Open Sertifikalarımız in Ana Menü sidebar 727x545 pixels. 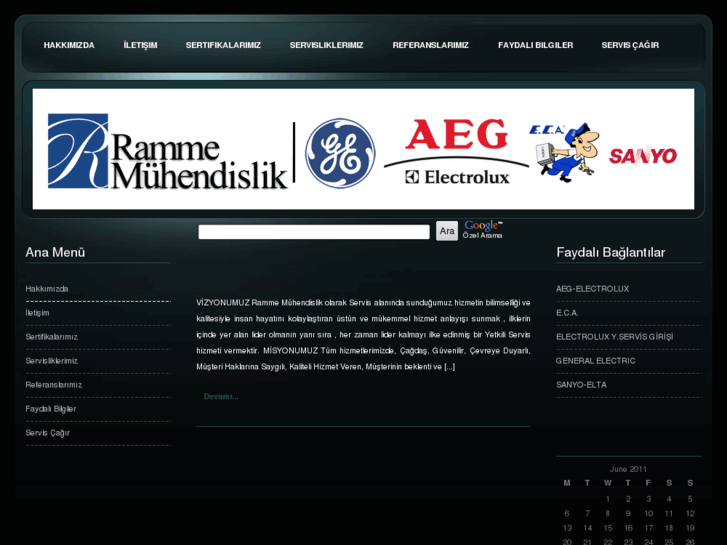pyautogui.click(x=51, y=337)
